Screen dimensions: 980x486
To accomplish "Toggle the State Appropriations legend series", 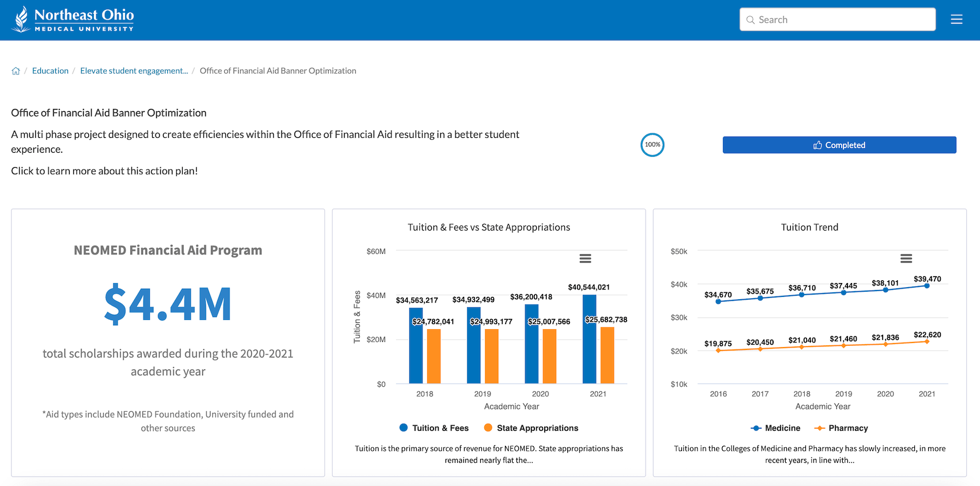I will point(531,428).
